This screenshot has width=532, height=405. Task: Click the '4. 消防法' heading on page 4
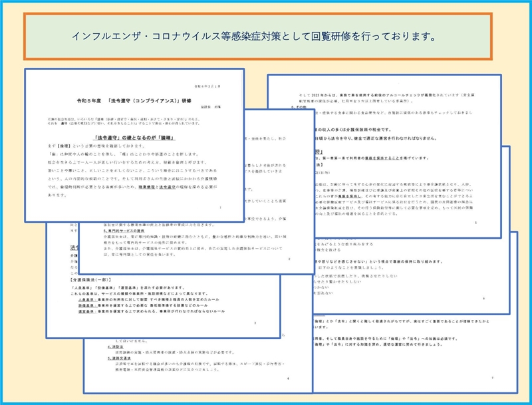pos(115,346)
